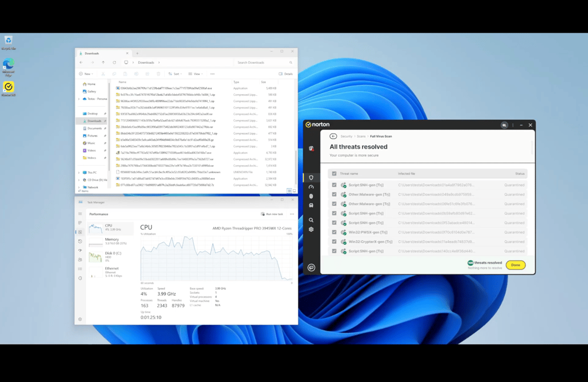Expand the Network tree node
588x382 pixels.
(79, 187)
